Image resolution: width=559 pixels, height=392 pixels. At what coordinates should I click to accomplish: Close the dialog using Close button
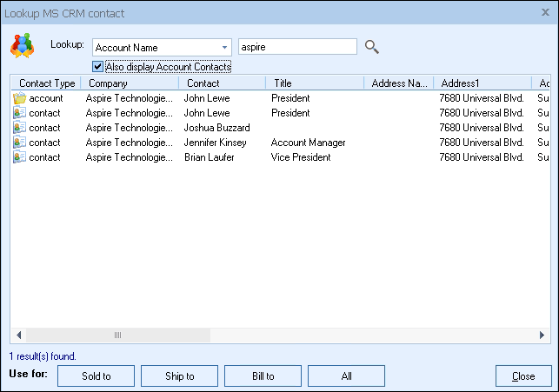pyautogui.click(x=523, y=376)
